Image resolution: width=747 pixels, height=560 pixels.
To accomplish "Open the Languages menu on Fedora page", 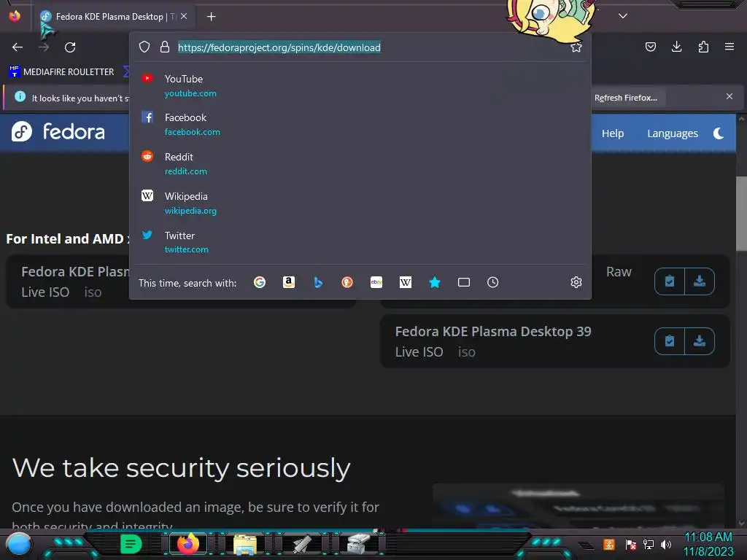I will pyautogui.click(x=672, y=133).
